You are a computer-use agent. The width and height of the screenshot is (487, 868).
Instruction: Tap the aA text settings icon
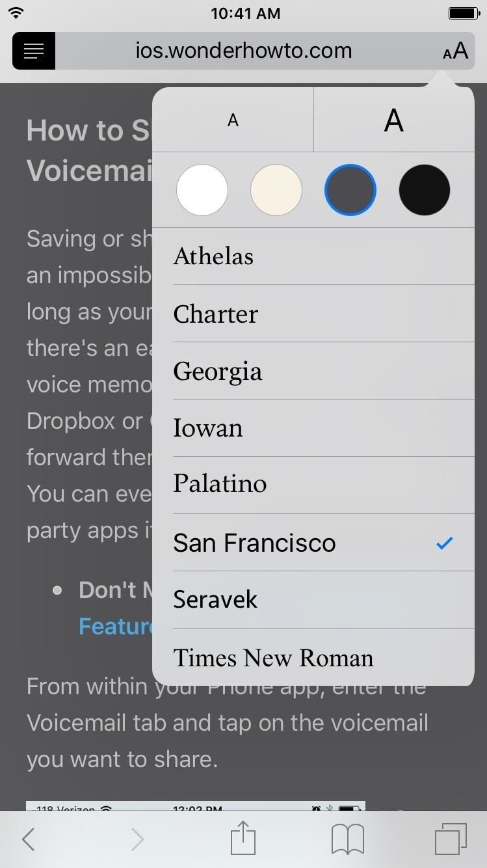455,51
